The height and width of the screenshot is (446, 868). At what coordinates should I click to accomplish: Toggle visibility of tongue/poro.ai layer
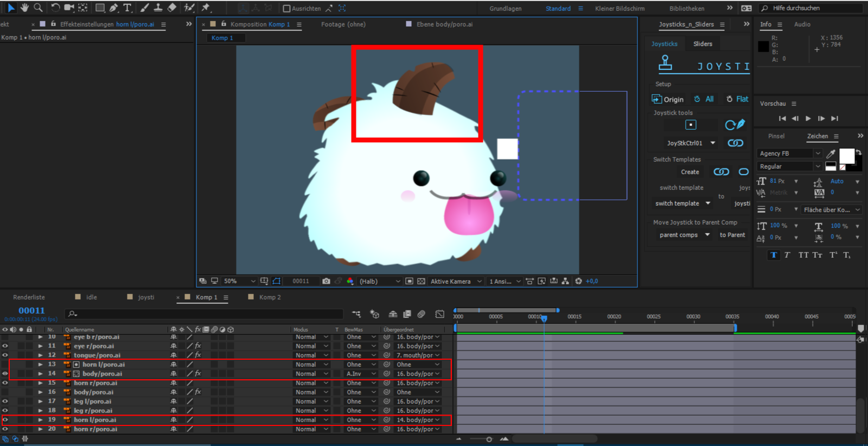click(5, 355)
